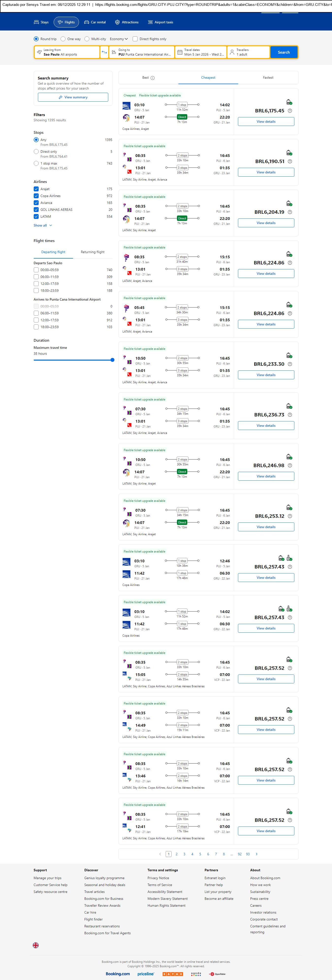
Task: Click the UK flag language icon in footer
Action: point(36,945)
